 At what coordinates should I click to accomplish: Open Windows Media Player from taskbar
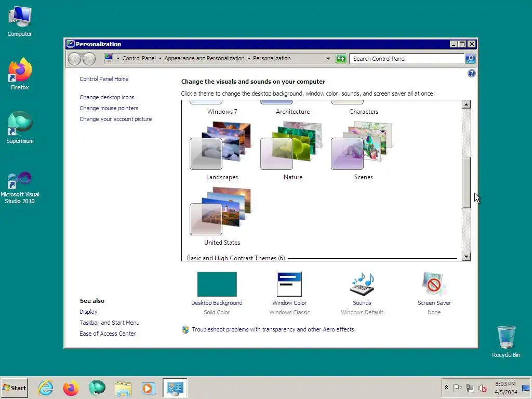[x=148, y=389]
